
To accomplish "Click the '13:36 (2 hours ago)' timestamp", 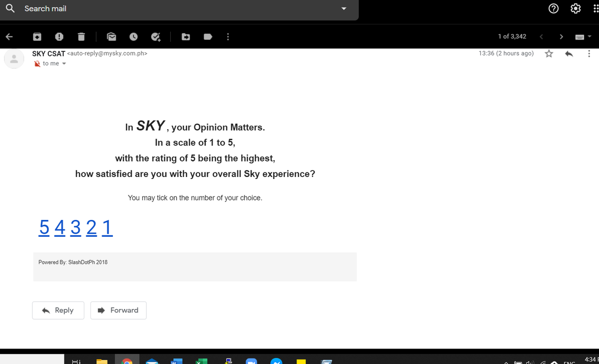I will [x=506, y=53].
